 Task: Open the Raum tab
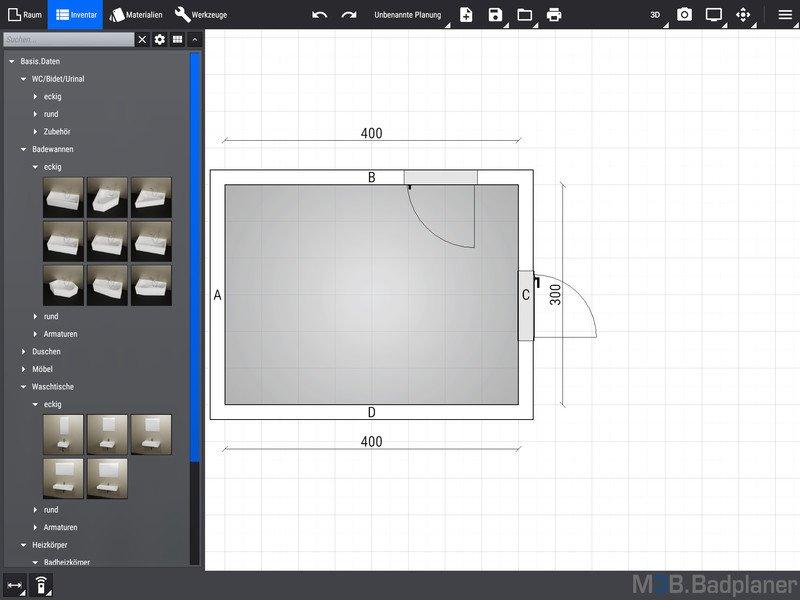click(x=24, y=15)
